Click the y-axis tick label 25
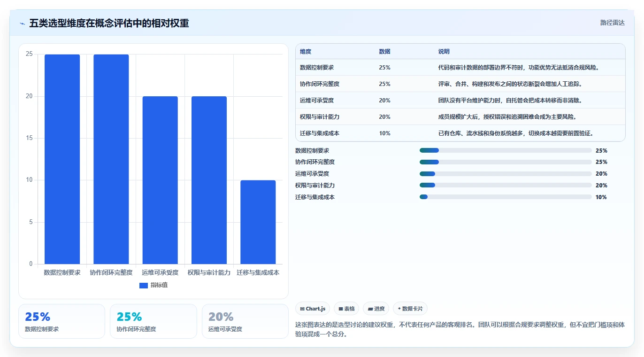 coord(29,54)
